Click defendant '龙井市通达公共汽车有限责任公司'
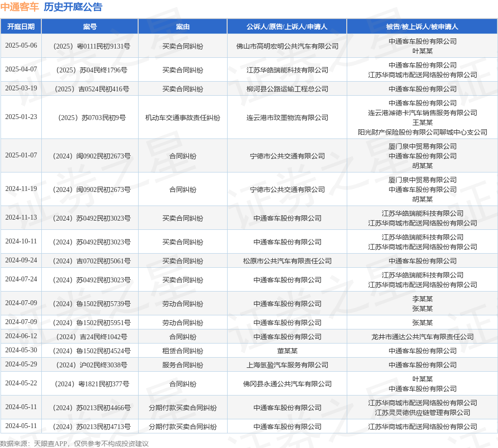 (423, 337)
